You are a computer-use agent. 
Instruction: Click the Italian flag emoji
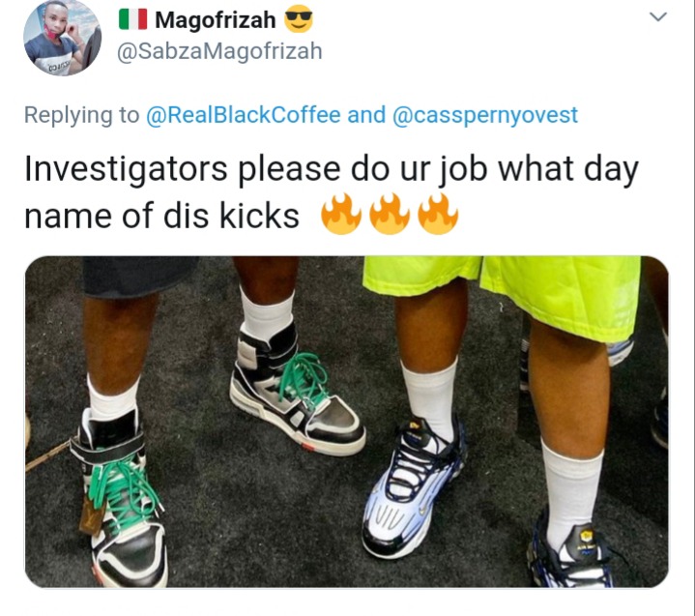(133, 19)
